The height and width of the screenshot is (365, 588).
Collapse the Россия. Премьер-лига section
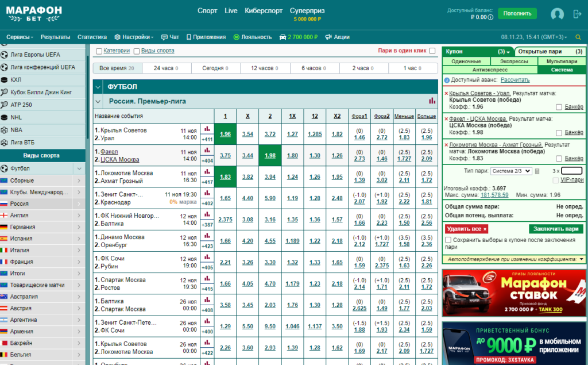point(98,101)
